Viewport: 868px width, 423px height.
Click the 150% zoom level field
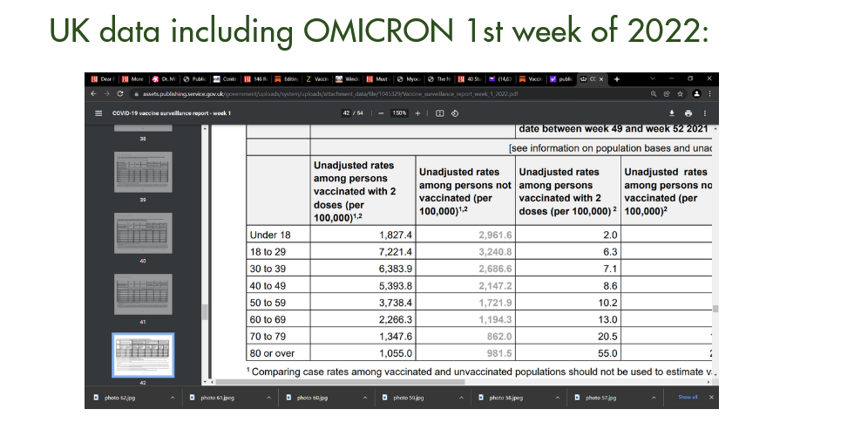399,113
